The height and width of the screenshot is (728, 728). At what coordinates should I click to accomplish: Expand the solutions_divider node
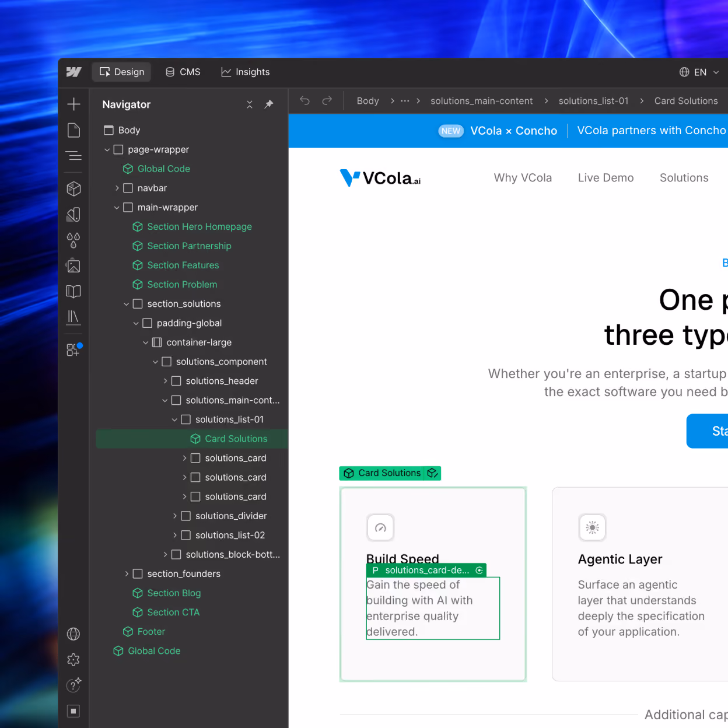(x=174, y=516)
